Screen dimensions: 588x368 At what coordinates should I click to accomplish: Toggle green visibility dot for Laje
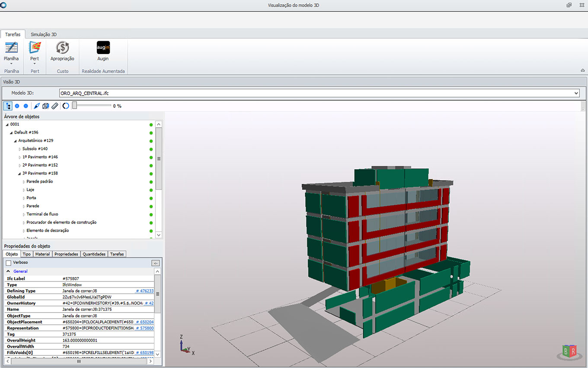click(151, 190)
